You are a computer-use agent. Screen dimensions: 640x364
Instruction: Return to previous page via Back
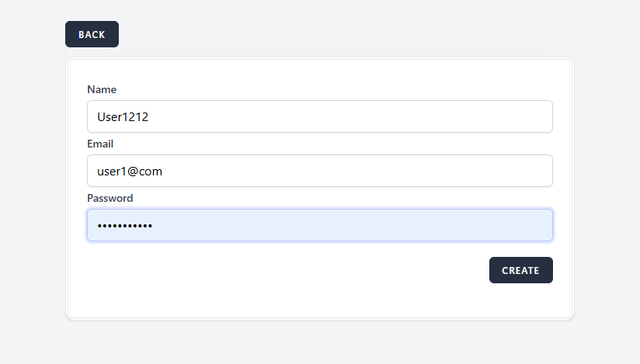92,34
